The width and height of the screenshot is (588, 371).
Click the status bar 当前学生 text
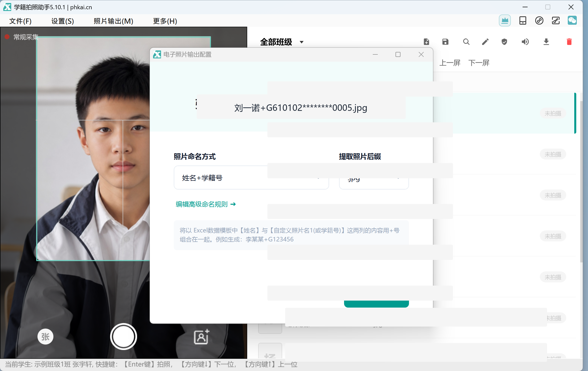tap(151, 365)
